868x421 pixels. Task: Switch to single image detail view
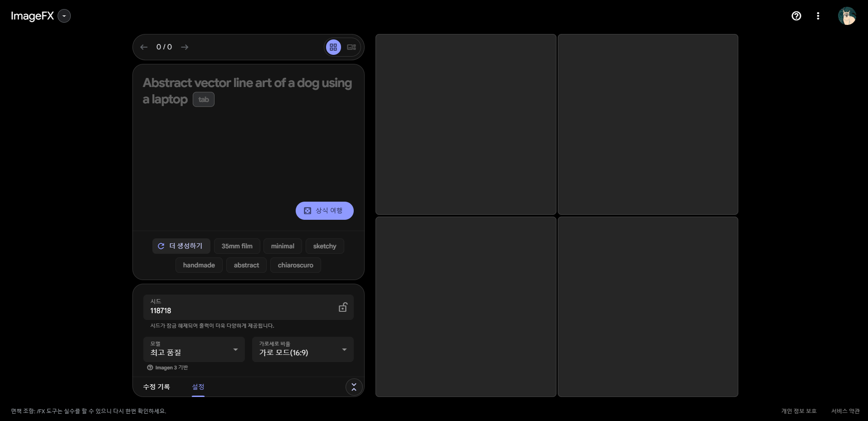point(351,47)
